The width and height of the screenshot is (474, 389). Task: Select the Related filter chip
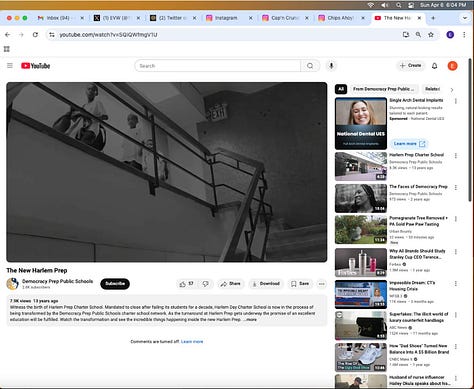pyautogui.click(x=432, y=89)
